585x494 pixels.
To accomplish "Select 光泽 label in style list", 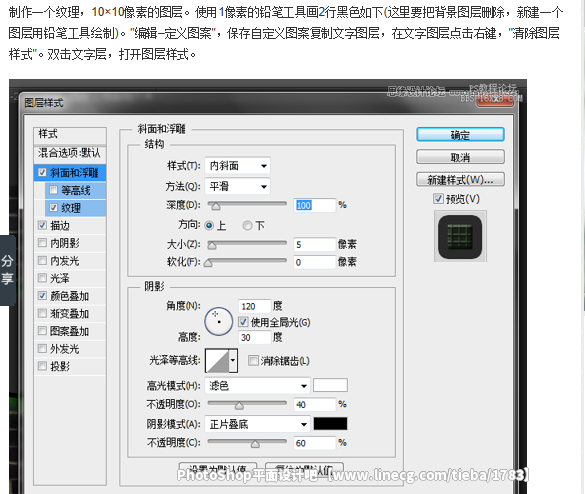I will [60, 278].
